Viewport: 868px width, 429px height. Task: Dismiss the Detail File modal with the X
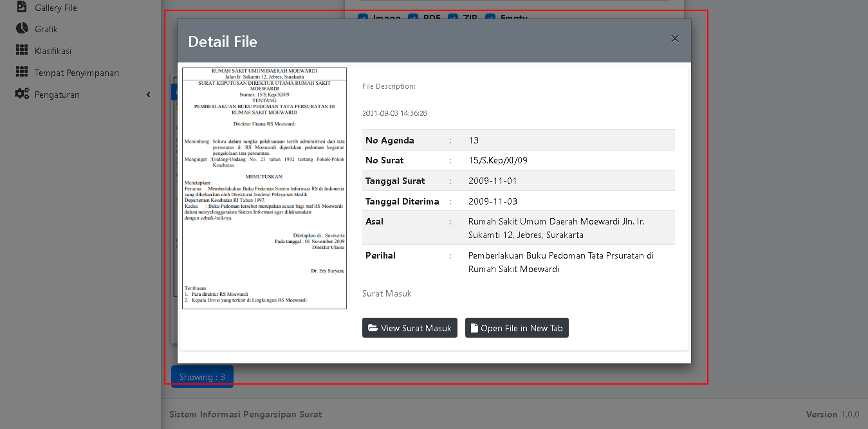[674, 39]
